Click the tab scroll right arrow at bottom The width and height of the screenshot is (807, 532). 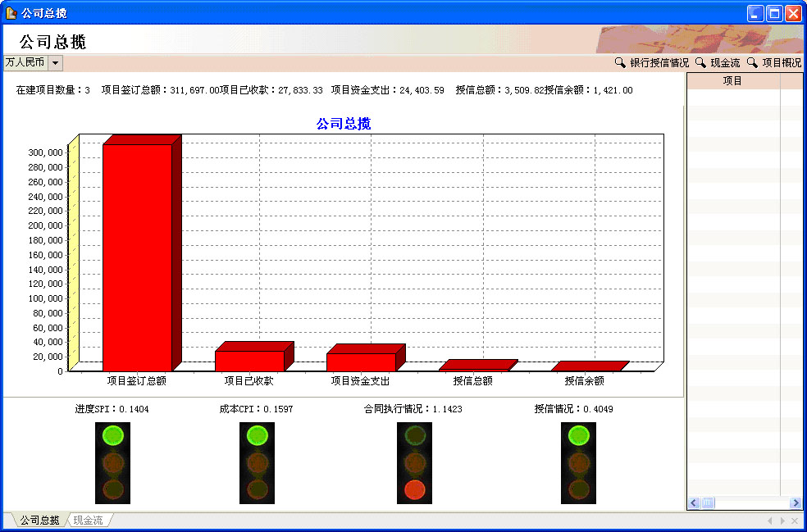(x=782, y=521)
